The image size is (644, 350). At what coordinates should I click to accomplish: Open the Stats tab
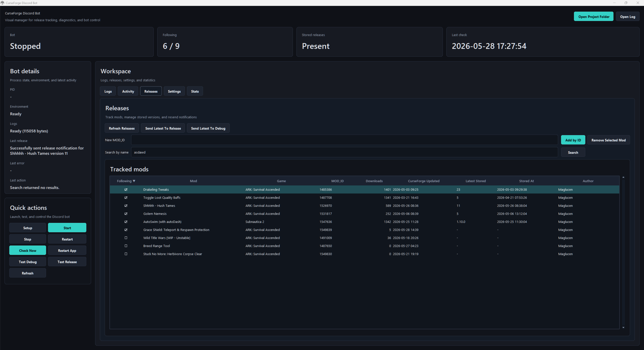tap(195, 91)
